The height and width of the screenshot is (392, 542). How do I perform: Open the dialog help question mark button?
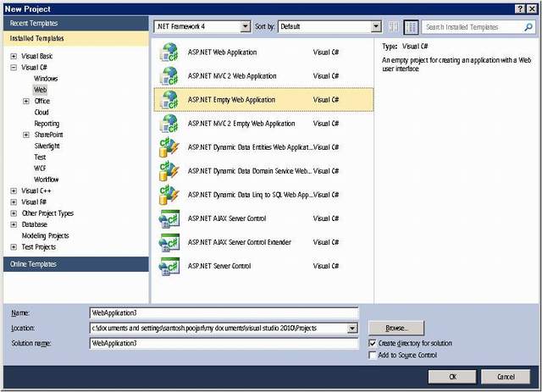click(x=520, y=9)
